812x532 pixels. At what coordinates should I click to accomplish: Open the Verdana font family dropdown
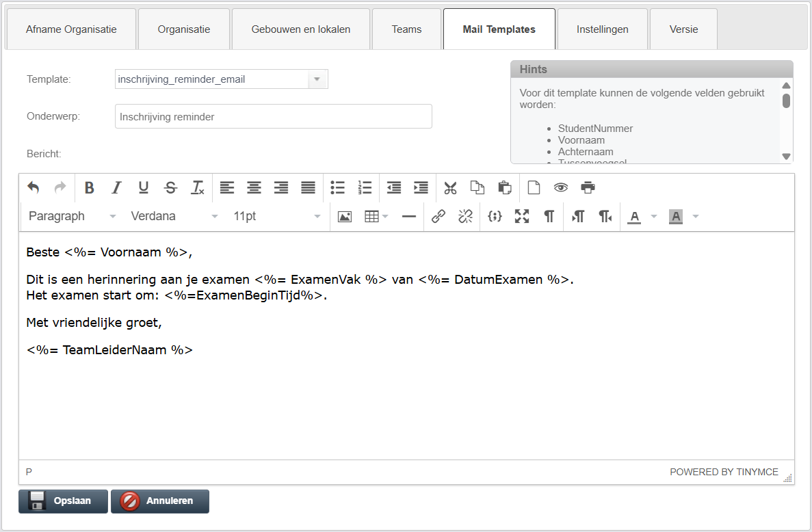[174, 216]
